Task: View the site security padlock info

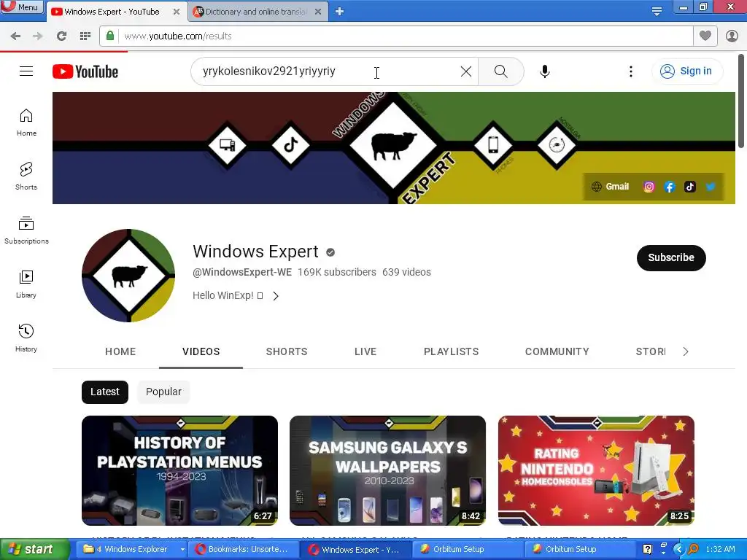Action: [x=110, y=36]
